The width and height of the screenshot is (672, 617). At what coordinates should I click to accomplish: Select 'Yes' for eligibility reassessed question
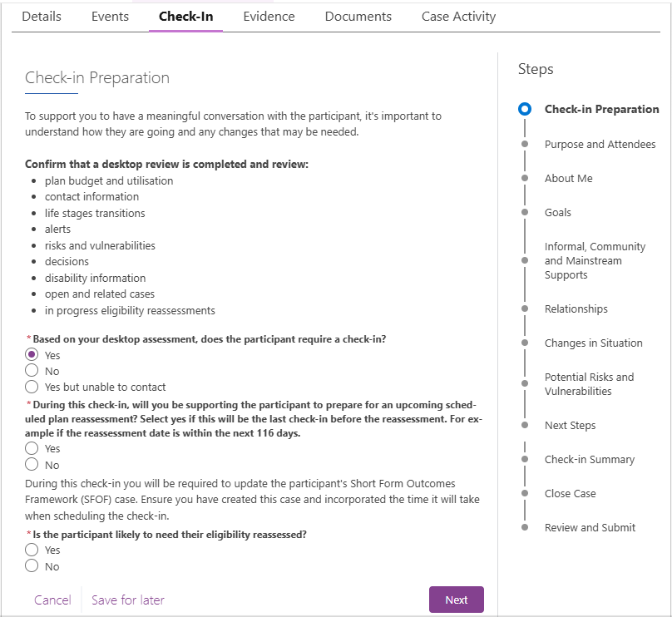point(32,550)
